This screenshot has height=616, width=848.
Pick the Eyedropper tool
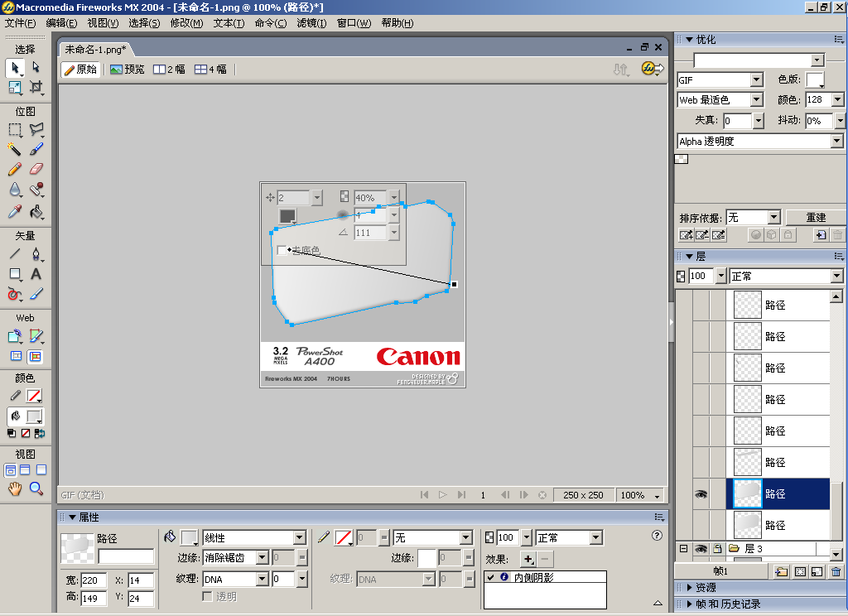tap(15, 211)
